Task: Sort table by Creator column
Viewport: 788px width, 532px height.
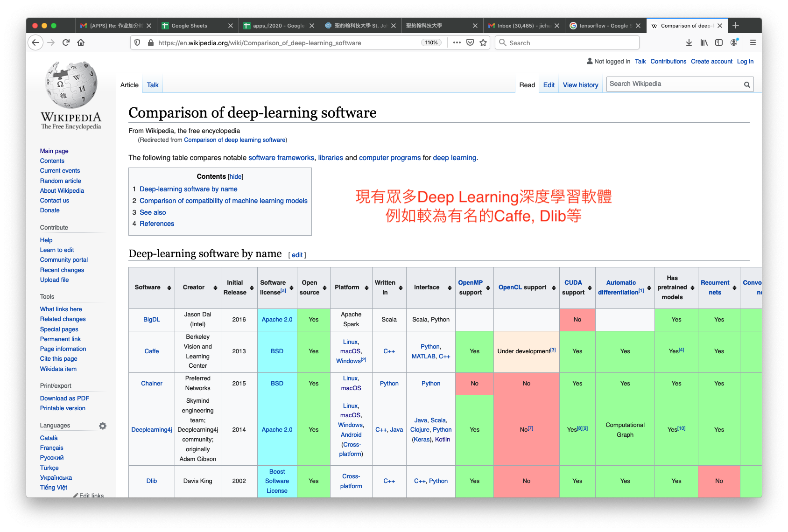Action: pyautogui.click(x=215, y=288)
